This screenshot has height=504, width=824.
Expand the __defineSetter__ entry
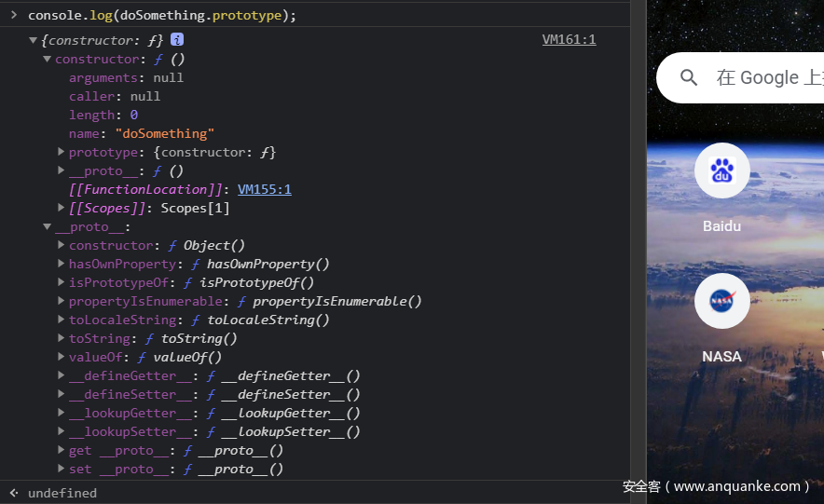[x=61, y=394]
